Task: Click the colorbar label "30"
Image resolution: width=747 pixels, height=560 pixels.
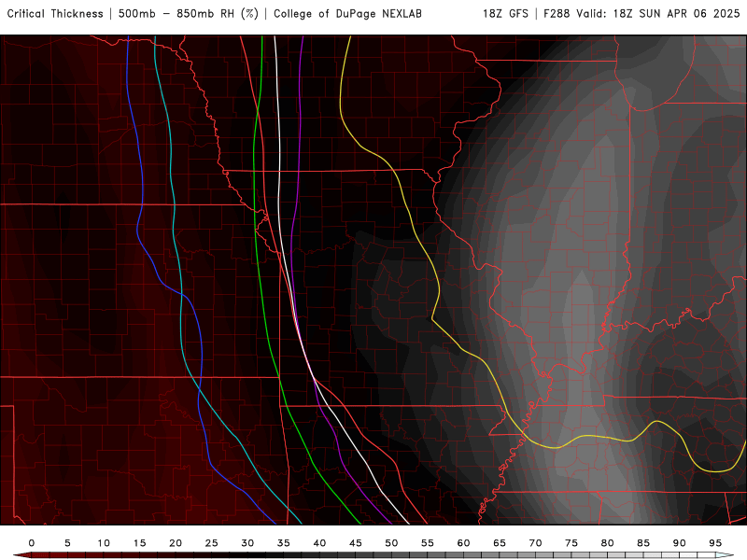Action: 247,543
